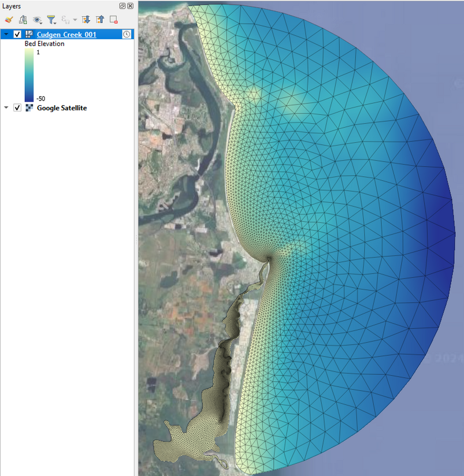The width and height of the screenshot is (464, 476).
Task: Open the Manage Map Themes eye icon
Action: point(38,20)
